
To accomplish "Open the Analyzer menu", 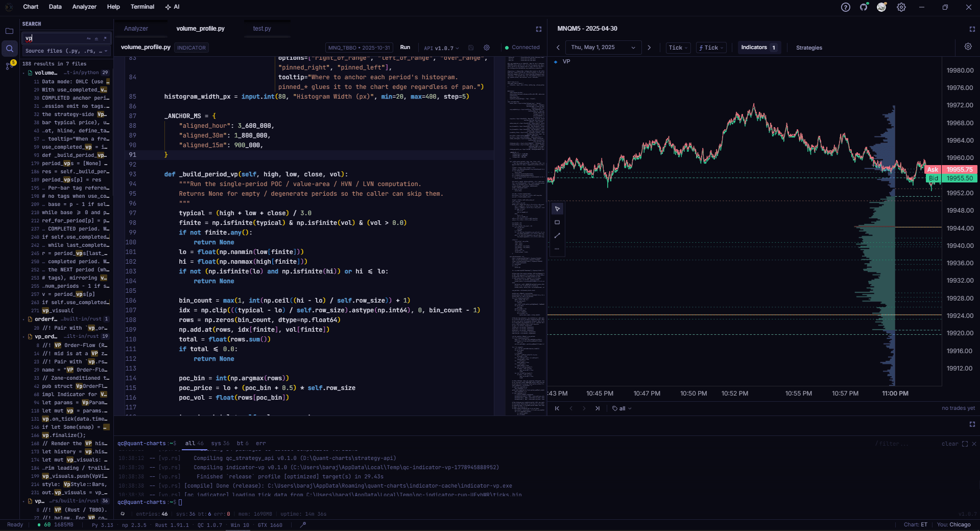I will (x=84, y=7).
